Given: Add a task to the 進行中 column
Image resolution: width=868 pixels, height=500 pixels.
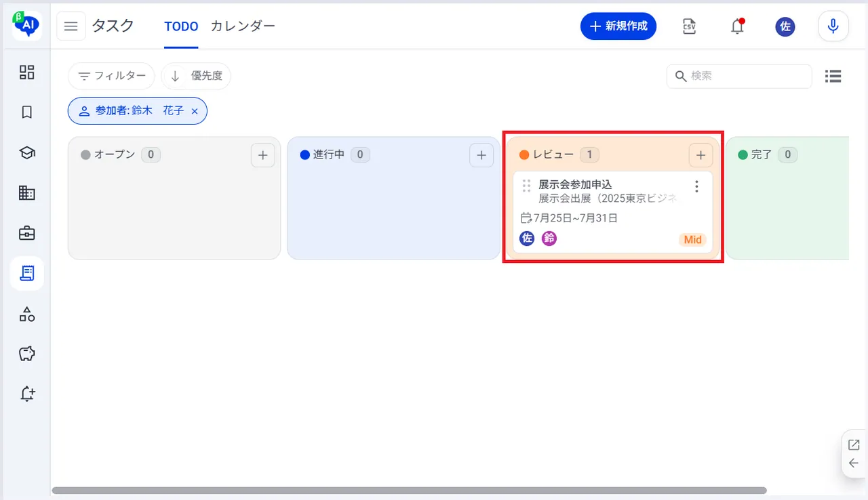Looking at the screenshot, I should click(x=481, y=155).
